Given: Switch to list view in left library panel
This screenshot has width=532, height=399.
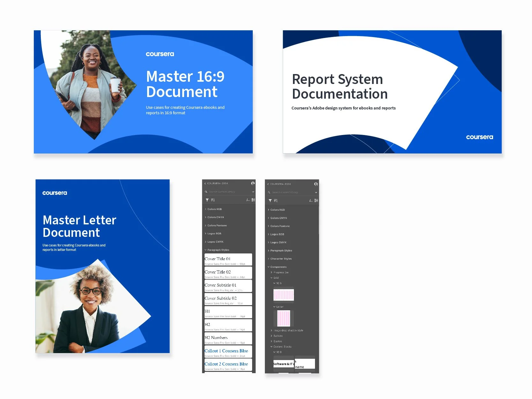Looking at the screenshot, I should tap(253, 200).
